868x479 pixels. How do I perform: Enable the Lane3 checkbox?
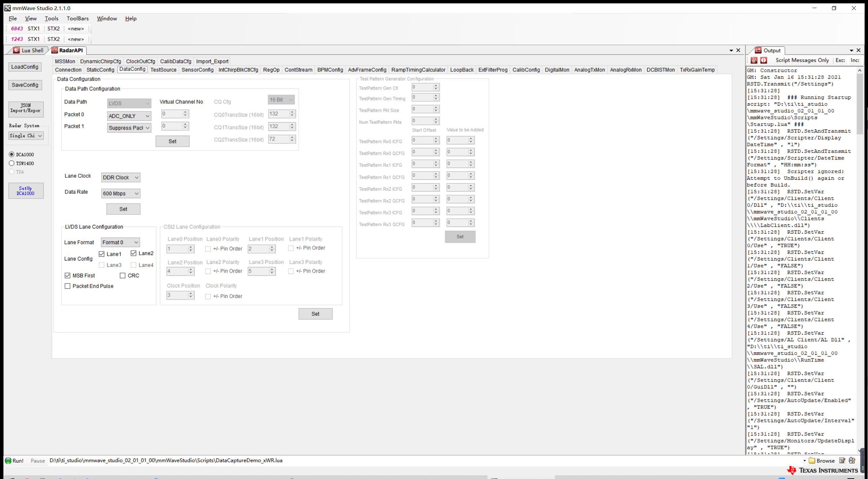[101, 265]
